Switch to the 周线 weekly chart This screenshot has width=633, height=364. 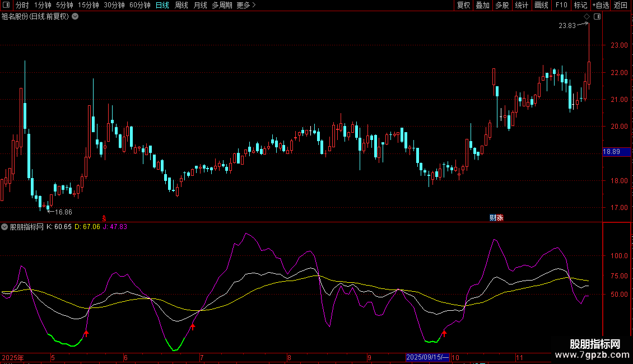181,5
